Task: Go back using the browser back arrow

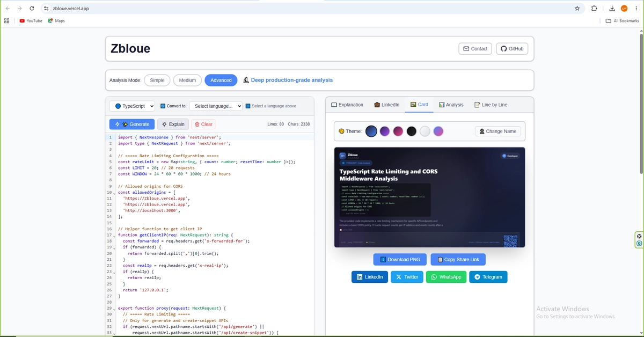Action: pyautogui.click(x=8, y=9)
